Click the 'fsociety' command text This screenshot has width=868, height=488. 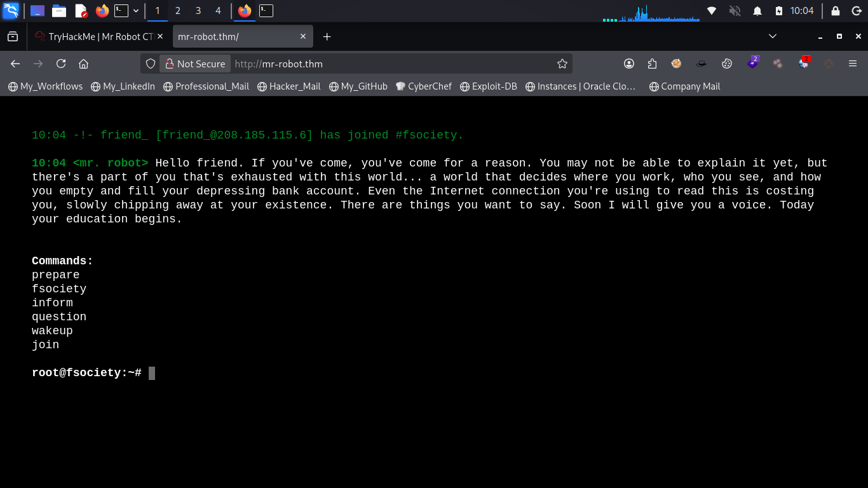[x=59, y=289]
